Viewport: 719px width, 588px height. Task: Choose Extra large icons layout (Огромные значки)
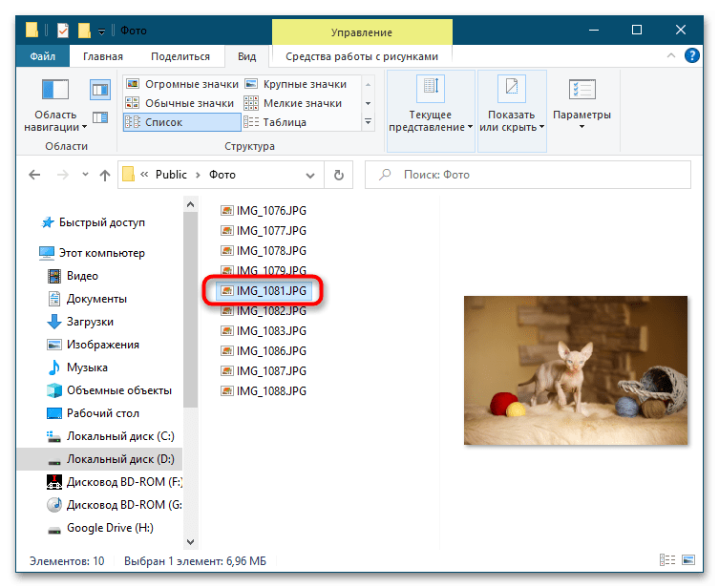(182, 84)
